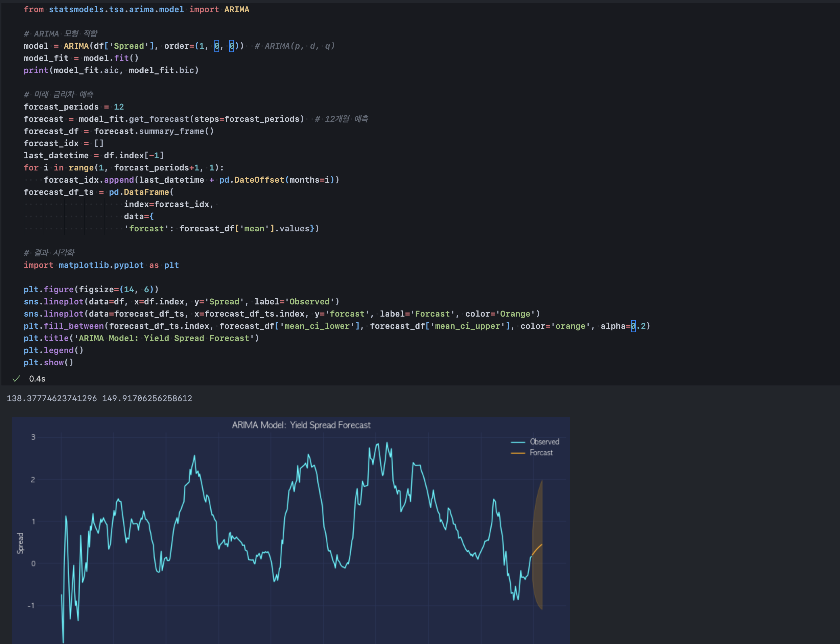Click 'last_datetime = df.index[-1]' line
Screen dimensions: 840x644
tap(94, 155)
